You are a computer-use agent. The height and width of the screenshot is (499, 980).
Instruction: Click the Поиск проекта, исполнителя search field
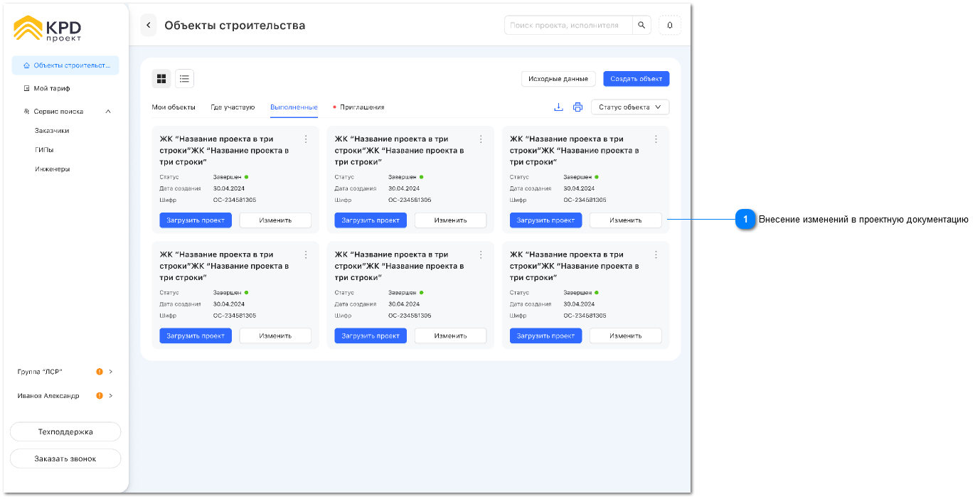click(x=568, y=25)
